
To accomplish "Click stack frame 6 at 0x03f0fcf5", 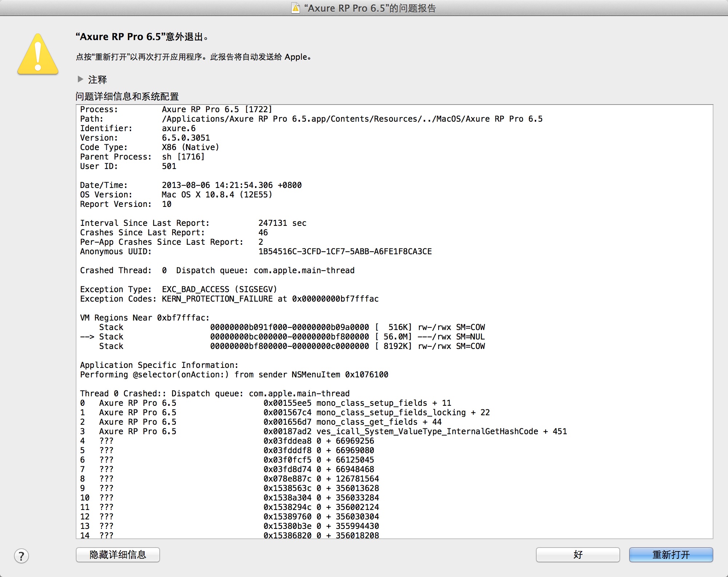I will coord(227,460).
